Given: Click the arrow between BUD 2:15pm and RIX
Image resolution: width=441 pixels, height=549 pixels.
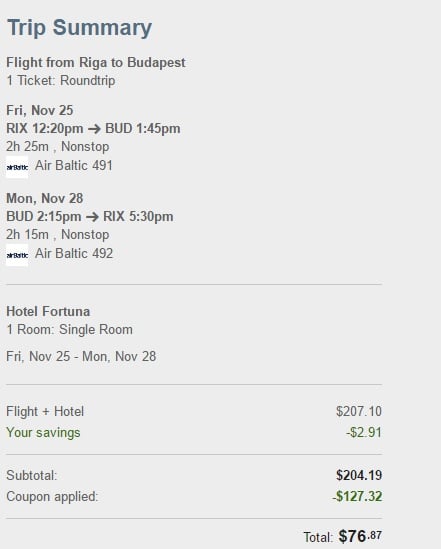Looking at the screenshot, I should (92, 217).
